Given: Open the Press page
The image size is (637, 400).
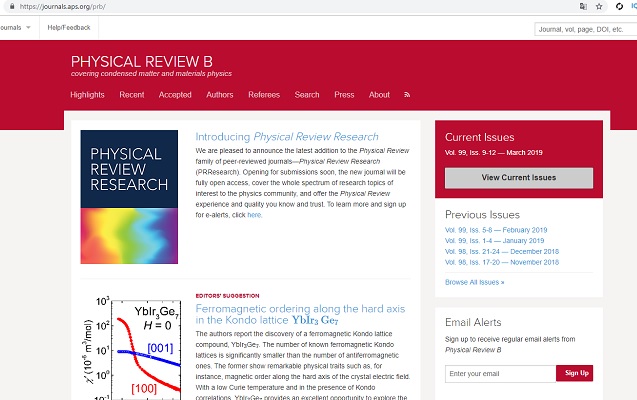Looking at the screenshot, I should click(344, 95).
